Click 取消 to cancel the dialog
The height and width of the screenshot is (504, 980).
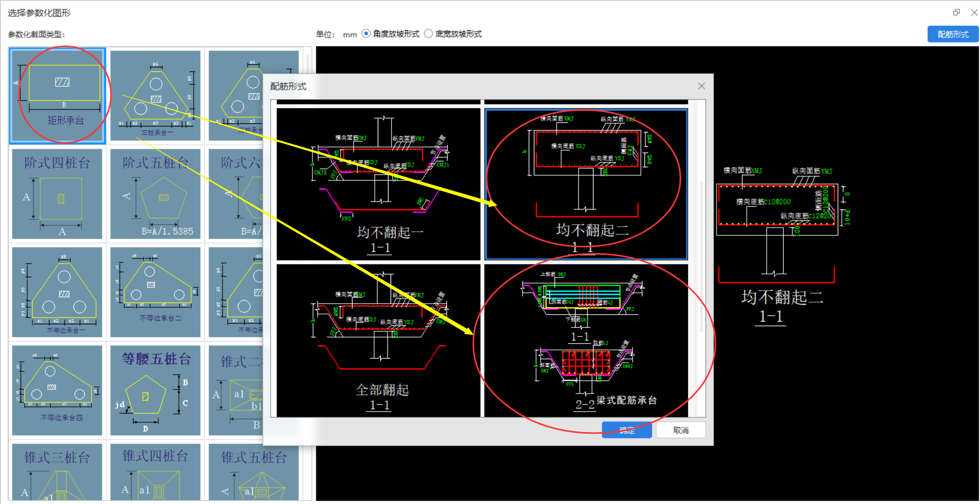(681, 430)
